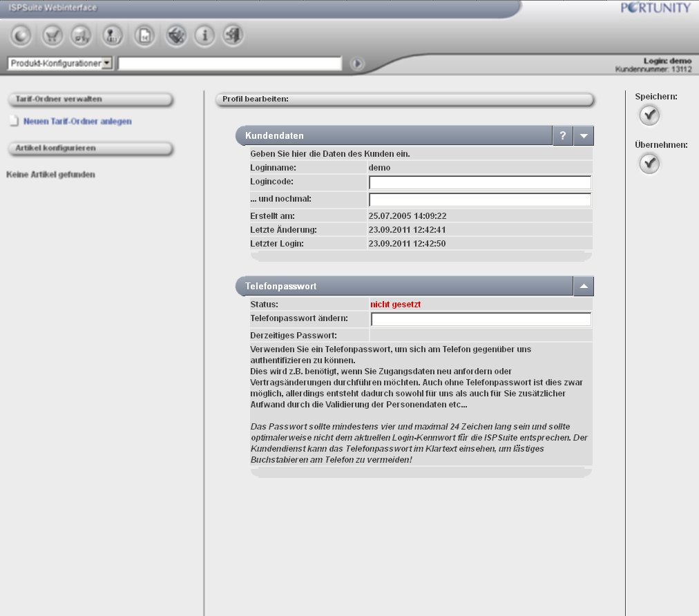
Task: Collapse the Telefonpasswort section
Action: pos(584,286)
